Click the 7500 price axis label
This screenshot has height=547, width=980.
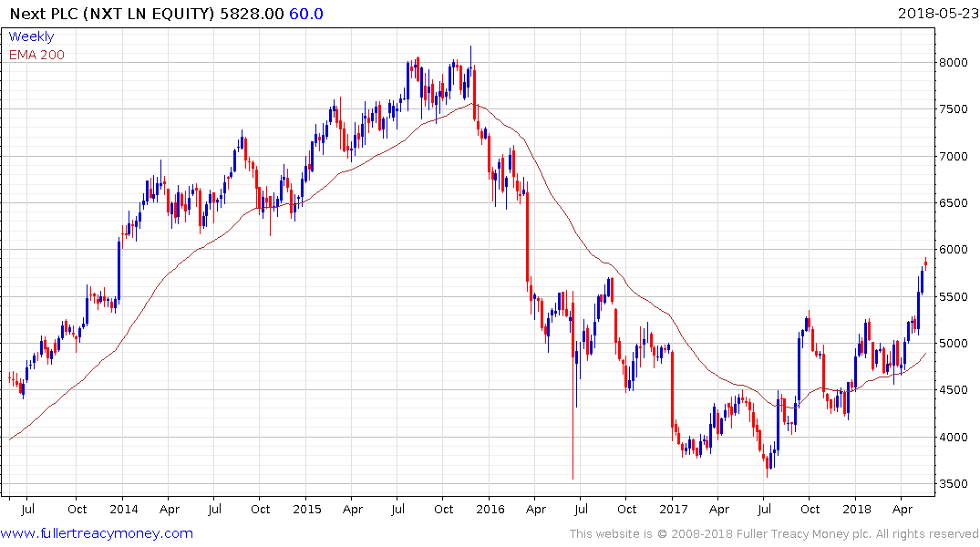tap(954, 109)
